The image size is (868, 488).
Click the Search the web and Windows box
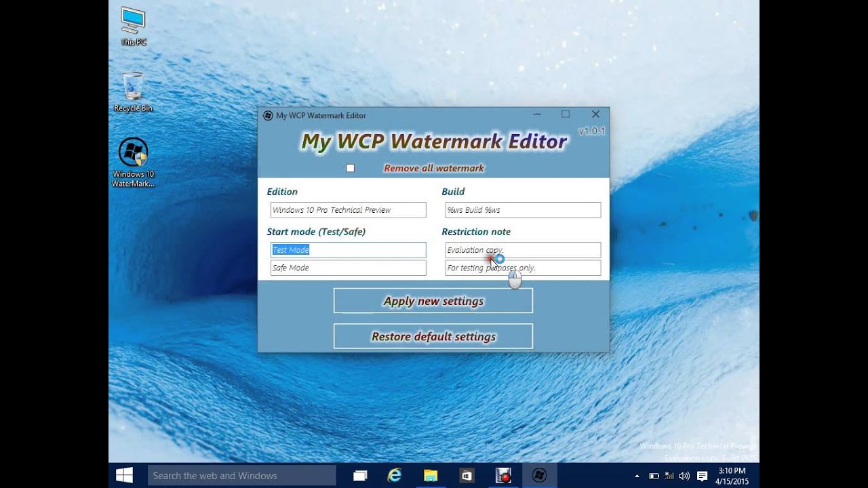[241, 476]
